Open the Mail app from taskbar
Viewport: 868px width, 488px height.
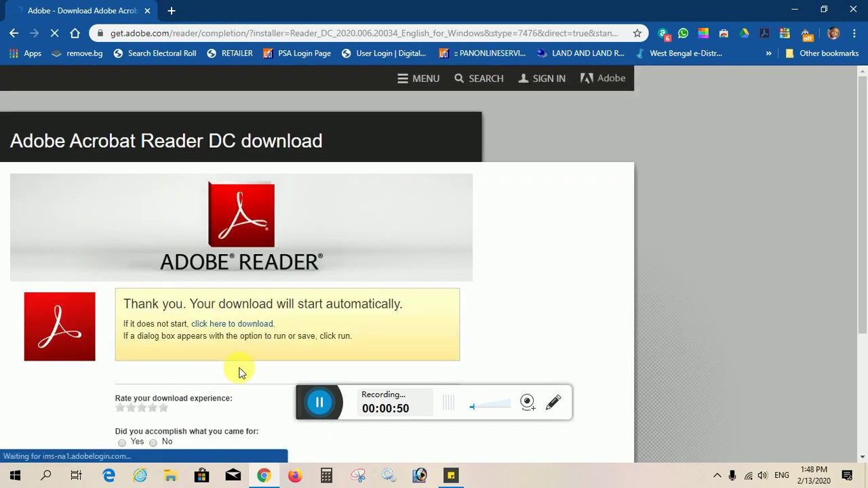(233, 476)
